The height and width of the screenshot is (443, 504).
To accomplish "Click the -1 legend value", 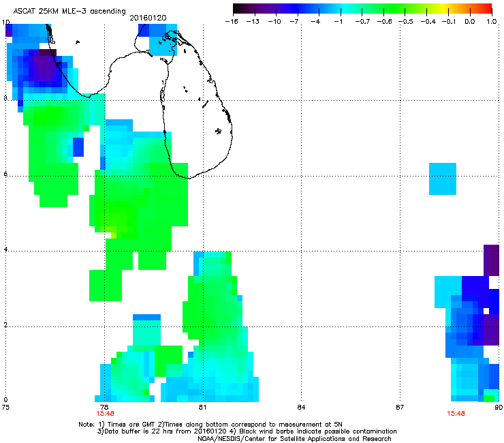I will click(x=338, y=22).
